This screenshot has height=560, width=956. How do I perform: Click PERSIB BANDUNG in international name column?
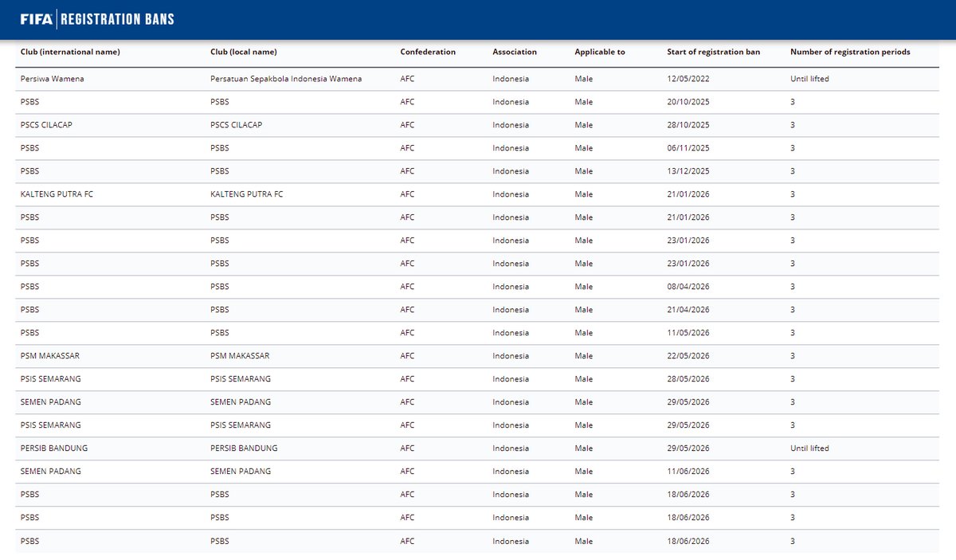pyautogui.click(x=54, y=448)
